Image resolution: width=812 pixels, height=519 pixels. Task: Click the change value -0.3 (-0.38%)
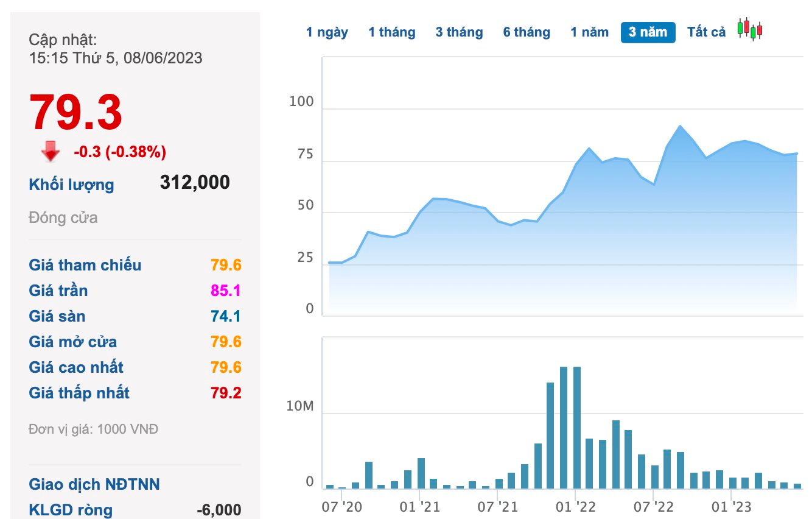click(120, 152)
